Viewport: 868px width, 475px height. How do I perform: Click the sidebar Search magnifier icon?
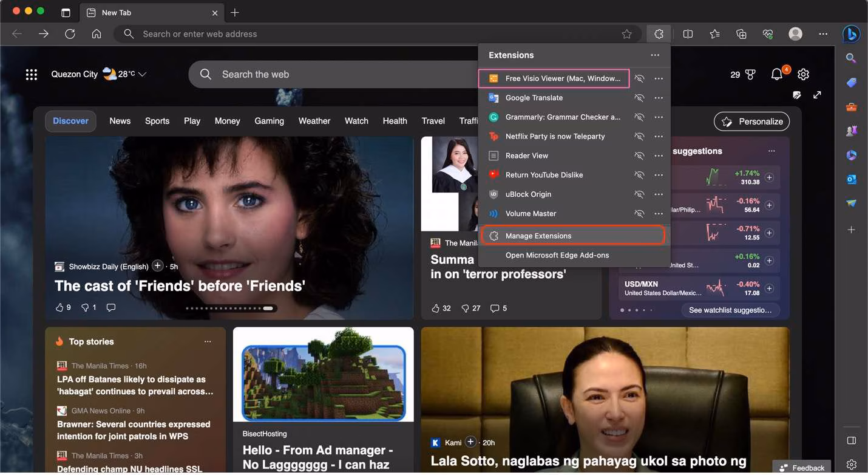[851, 58]
